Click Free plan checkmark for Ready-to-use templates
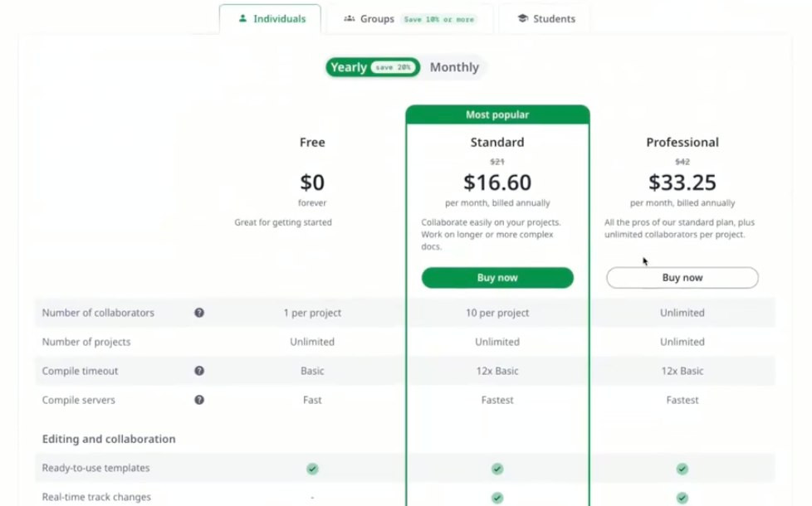The height and width of the screenshot is (506, 812). click(x=312, y=469)
